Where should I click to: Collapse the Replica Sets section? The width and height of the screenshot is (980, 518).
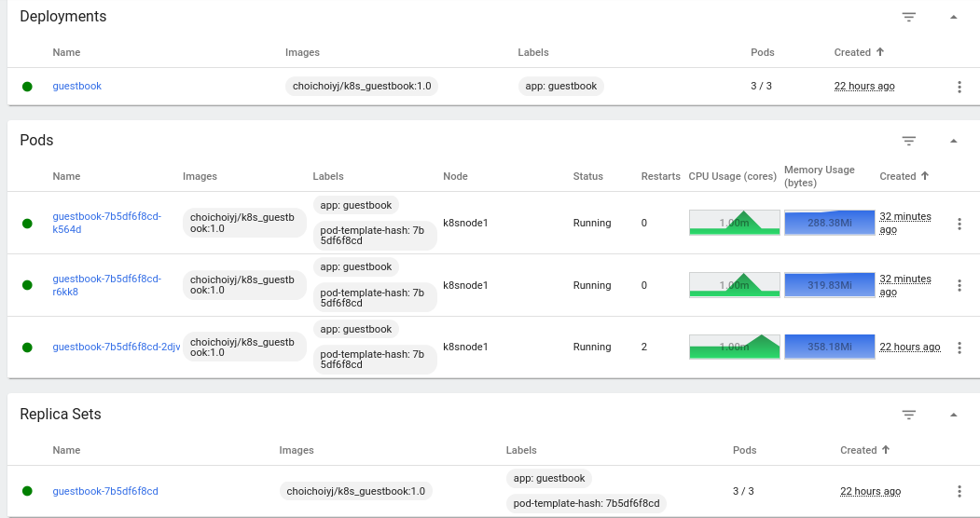point(953,415)
